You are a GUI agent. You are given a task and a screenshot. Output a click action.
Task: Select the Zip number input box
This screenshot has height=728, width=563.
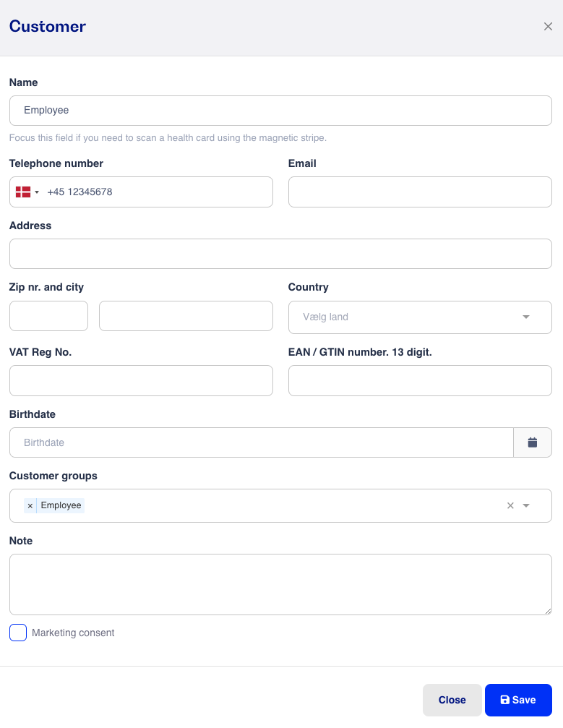[48, 316]
